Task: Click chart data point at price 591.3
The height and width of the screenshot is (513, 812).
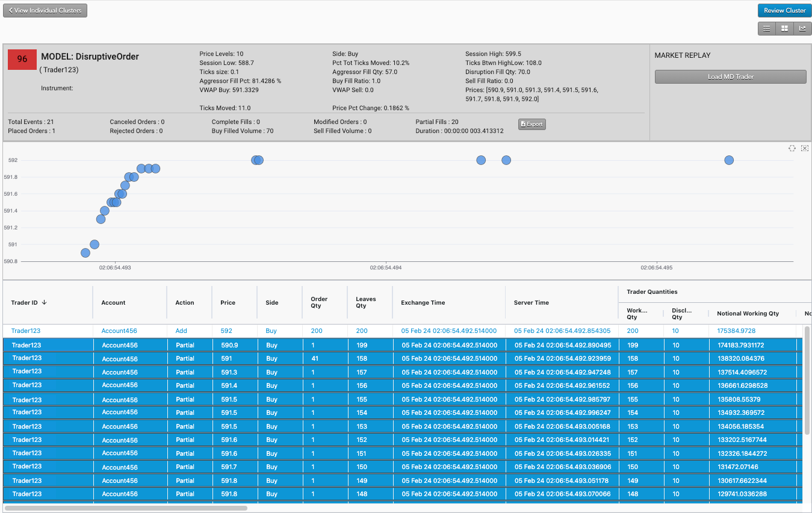Action: [x=101, y=219]
